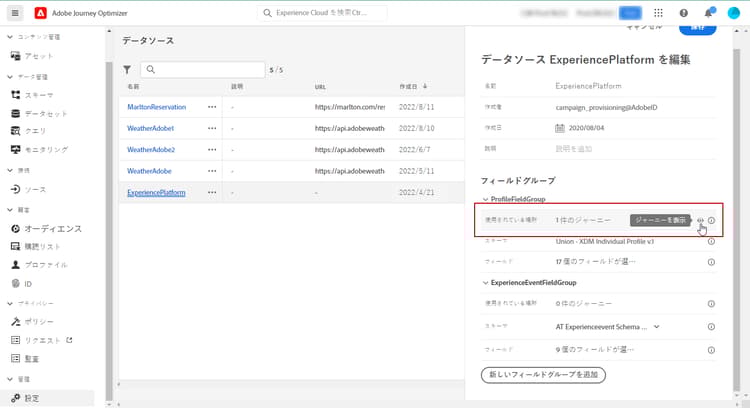The width and height of the screenshot is (750, 408).
Task: Open more actions for WeatherAdobe row
Action: 212,171
